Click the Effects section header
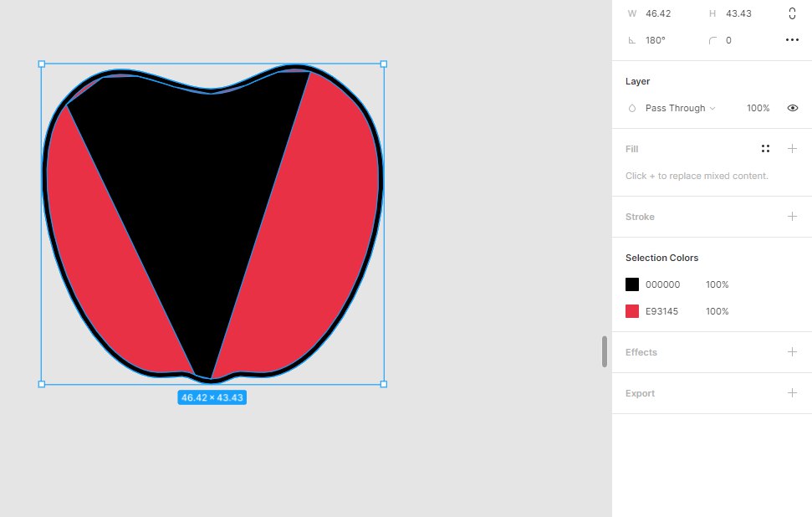This screenshot has height=517, width=812. click(641, 352)
